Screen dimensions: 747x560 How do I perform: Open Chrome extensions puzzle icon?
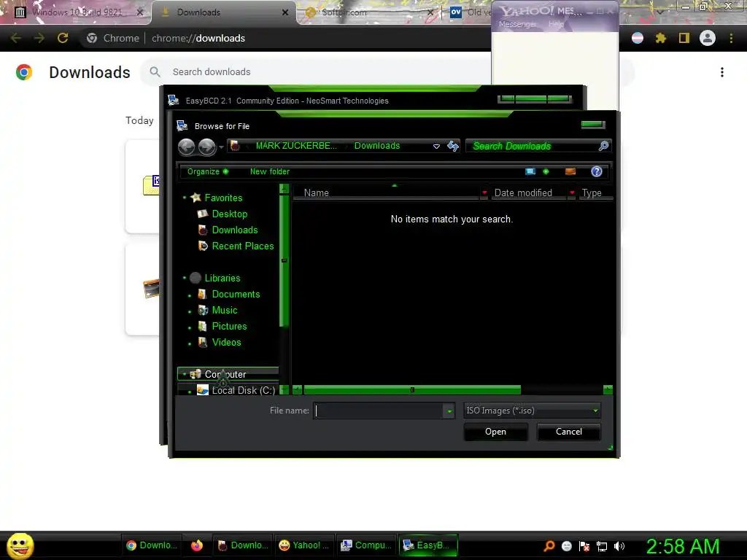[660, 38]
